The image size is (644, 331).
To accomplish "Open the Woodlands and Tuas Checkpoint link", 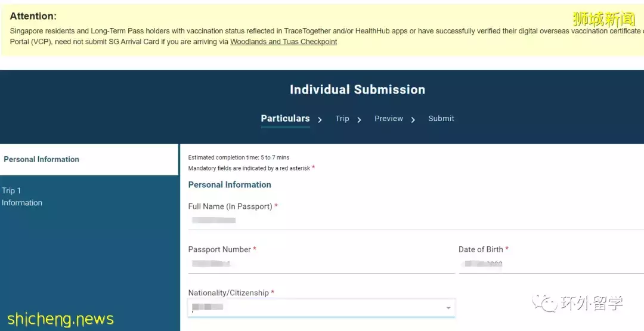I will [x=283, y=42].
